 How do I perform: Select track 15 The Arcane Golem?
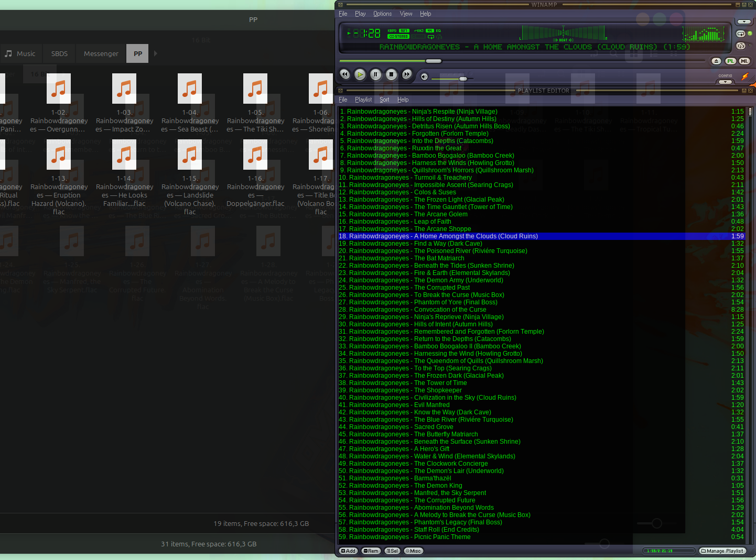click(x=541, y=214)
